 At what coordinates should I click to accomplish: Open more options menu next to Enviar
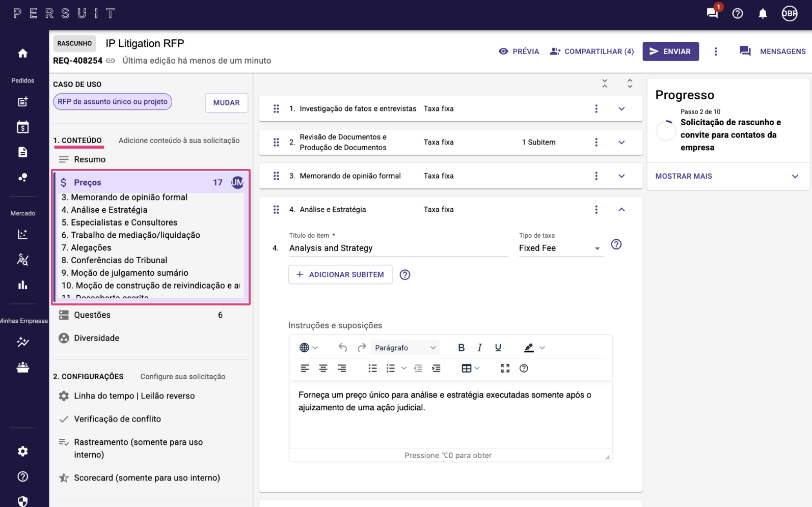point(716,51)
